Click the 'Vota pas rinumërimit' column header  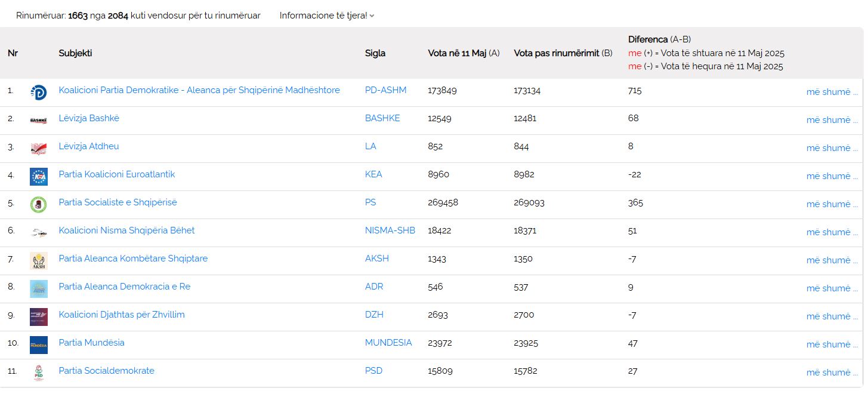[563, 53]
